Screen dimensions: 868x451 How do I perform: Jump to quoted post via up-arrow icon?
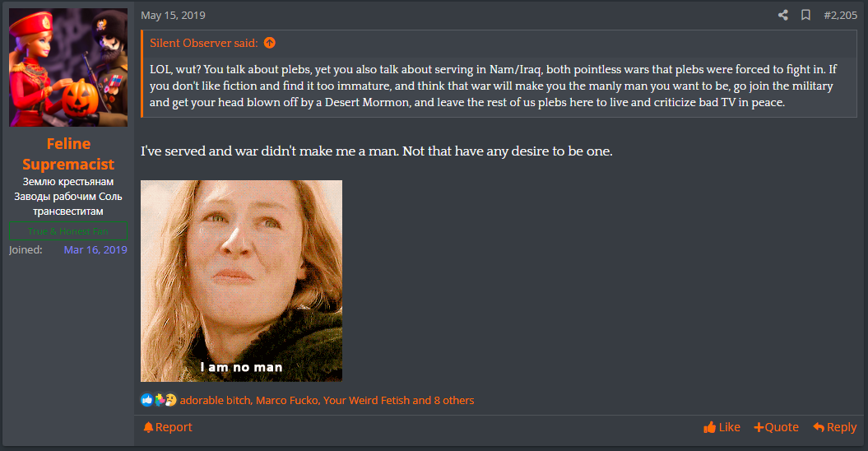[270, 43]
